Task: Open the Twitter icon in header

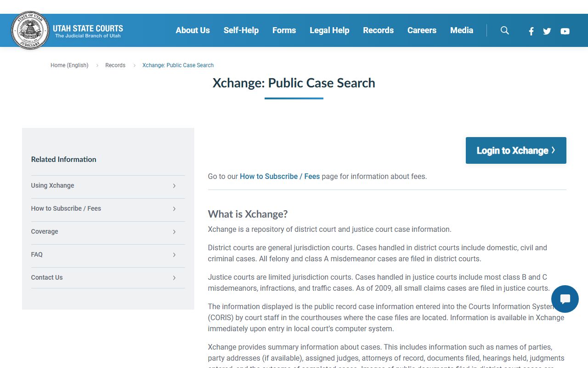Action: 547,31
